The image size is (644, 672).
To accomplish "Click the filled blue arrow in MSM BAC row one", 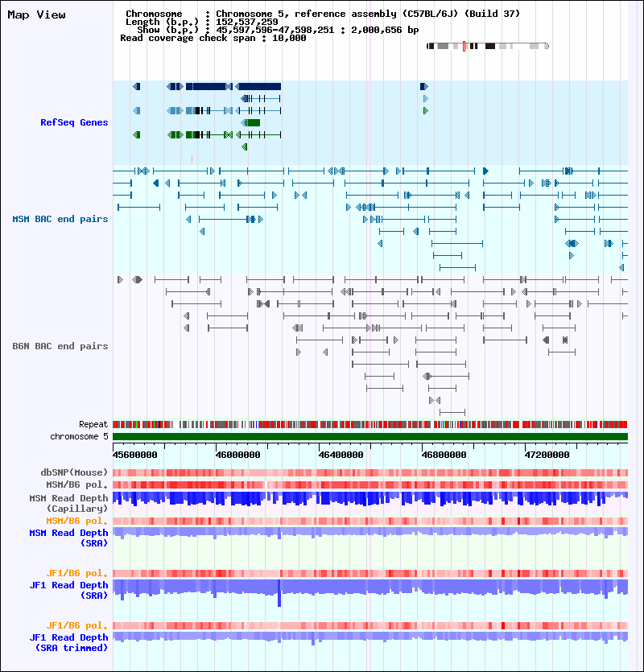I will coord(485,171).
